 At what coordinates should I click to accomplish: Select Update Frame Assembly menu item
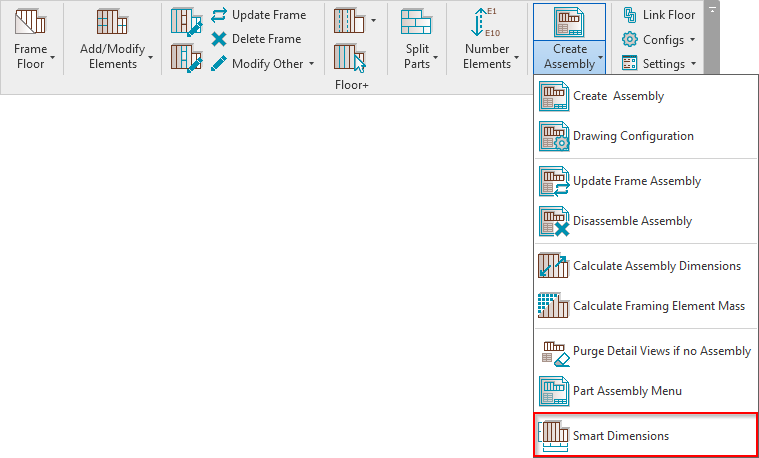[x=636, y=181]
